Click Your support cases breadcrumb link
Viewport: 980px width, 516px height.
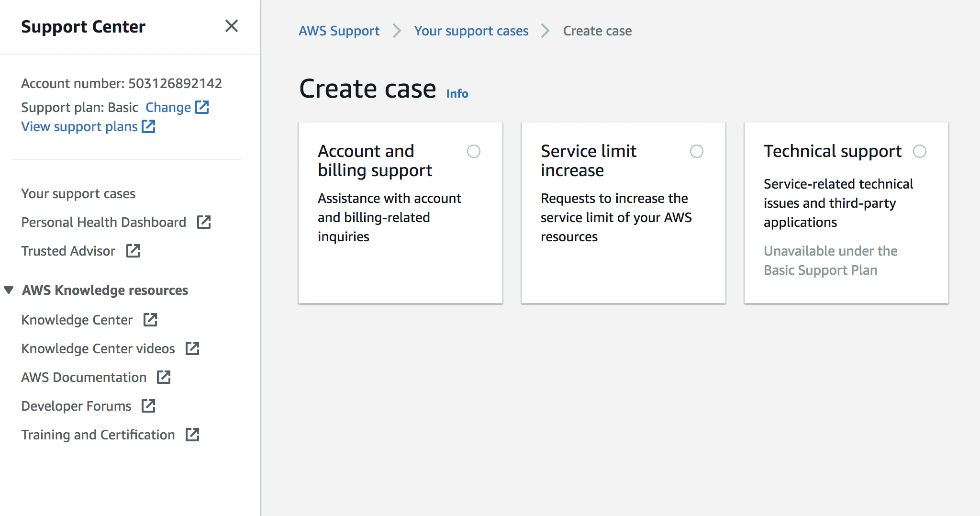pyautogui.click(x=471, y=31)
